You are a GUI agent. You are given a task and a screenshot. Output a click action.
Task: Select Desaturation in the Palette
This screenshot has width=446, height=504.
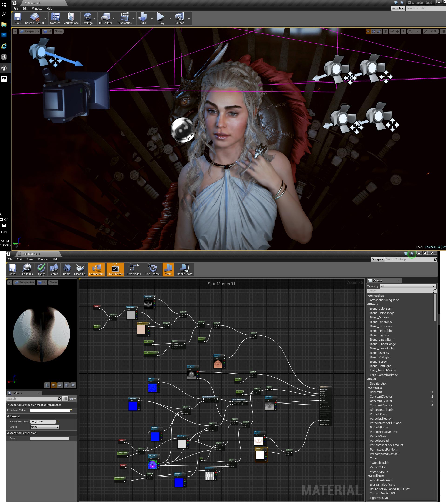378,383
